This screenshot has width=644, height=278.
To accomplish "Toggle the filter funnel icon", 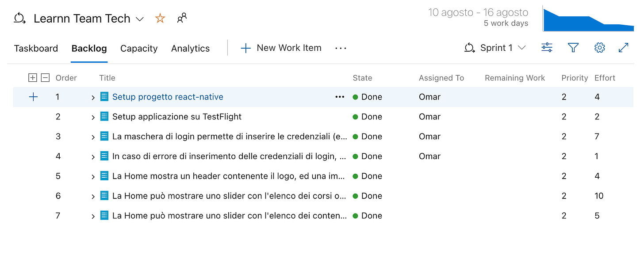I will pos(573,48).
